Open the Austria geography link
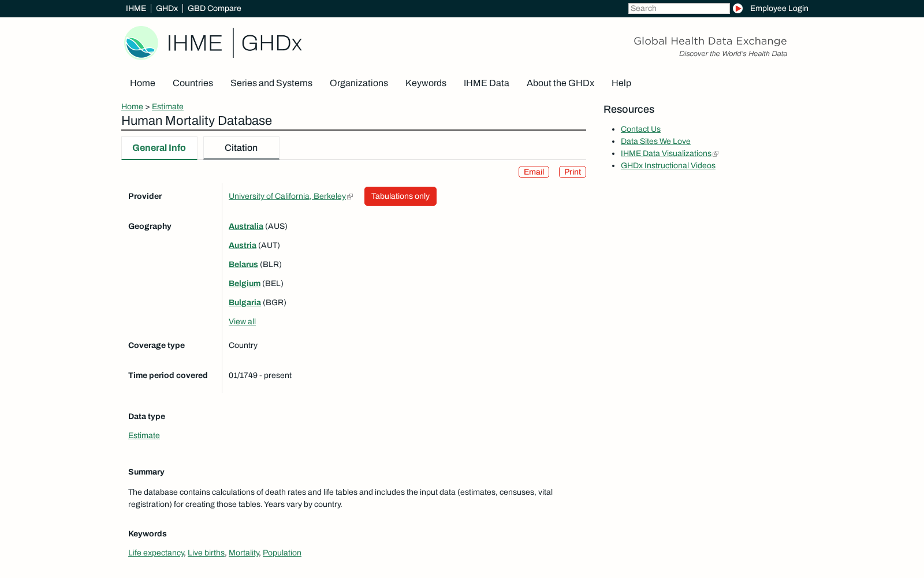 243,246
